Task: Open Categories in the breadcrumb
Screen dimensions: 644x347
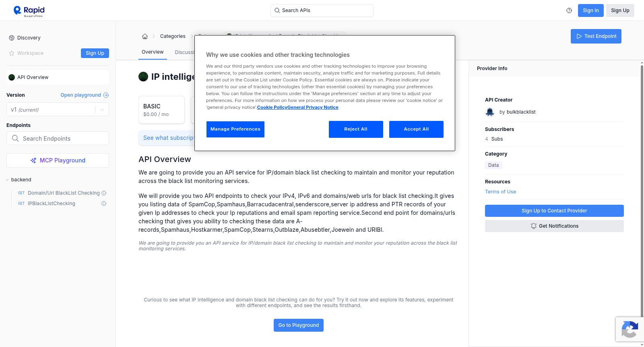Action: click(x=173, y=36)
